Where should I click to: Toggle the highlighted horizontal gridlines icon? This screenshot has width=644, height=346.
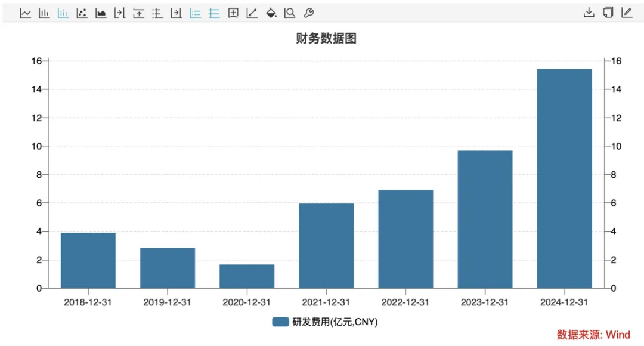pyautogui.click(x=214, y=13)
